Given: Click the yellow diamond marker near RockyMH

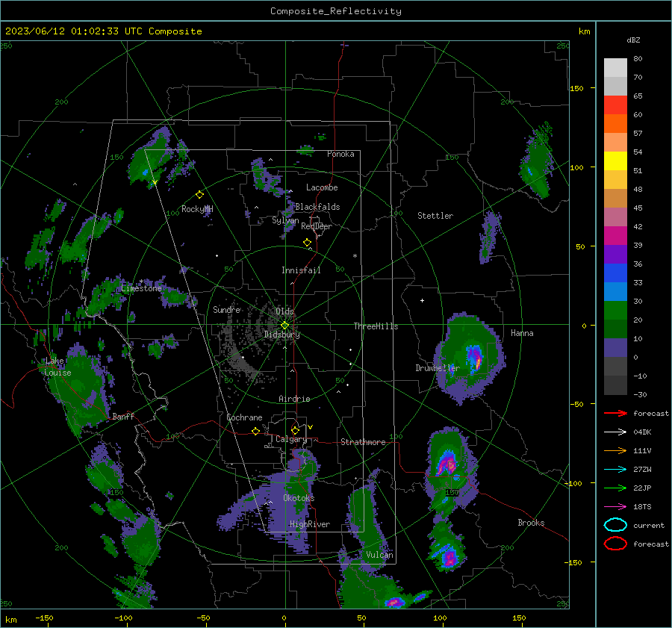Looking at the screenshot, I should (199, 195).
